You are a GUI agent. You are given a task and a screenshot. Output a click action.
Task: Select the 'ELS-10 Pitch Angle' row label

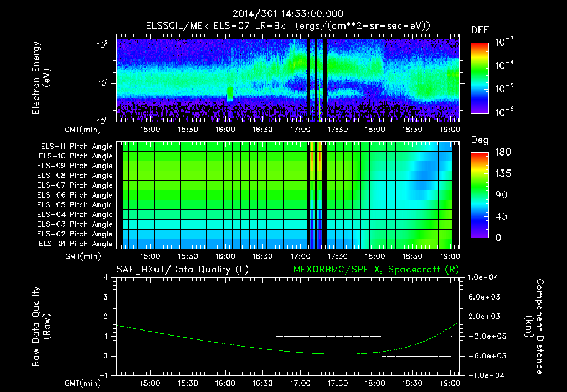[75, 156]
